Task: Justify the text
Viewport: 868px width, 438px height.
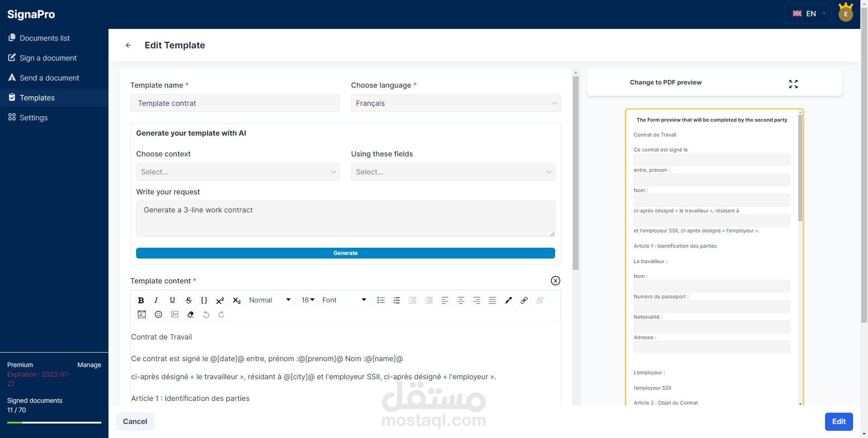Action: click(x=492, y=300)
